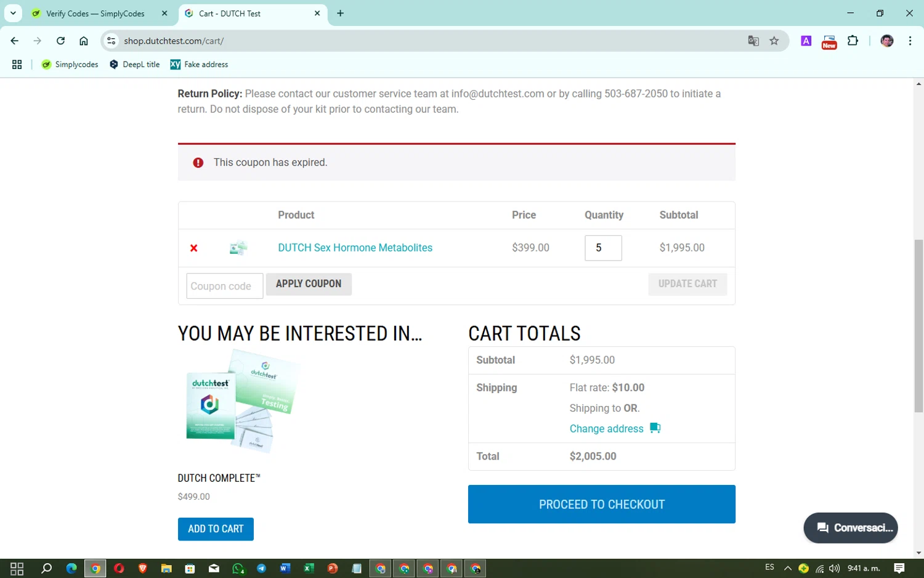
Task: Open Brave browser from taskbar
Action: [143, 568]
